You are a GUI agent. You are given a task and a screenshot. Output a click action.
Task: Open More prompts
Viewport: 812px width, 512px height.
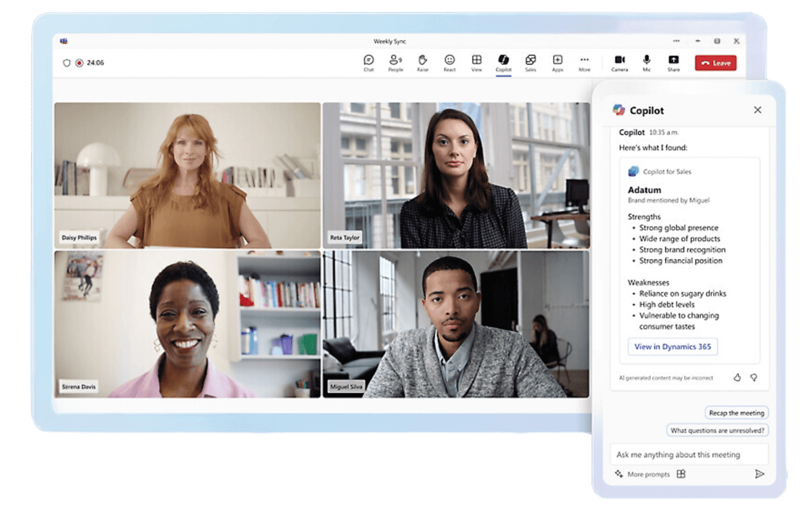coord(648,474)
